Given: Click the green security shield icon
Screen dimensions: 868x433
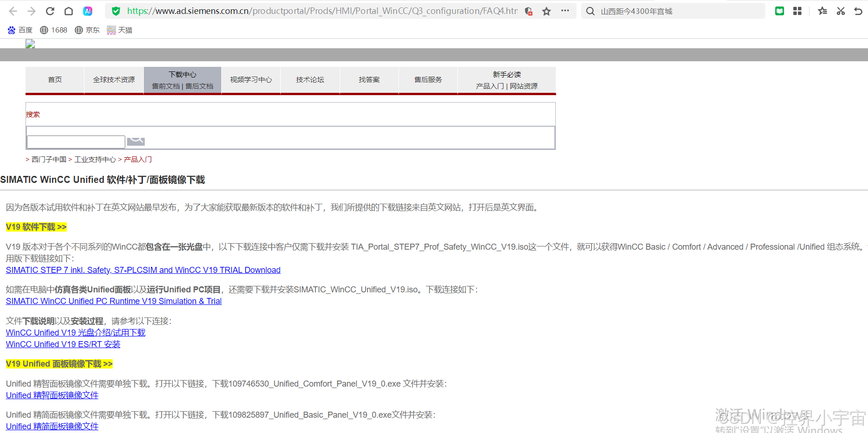Looking at the screenshot, I should [116, 11].
